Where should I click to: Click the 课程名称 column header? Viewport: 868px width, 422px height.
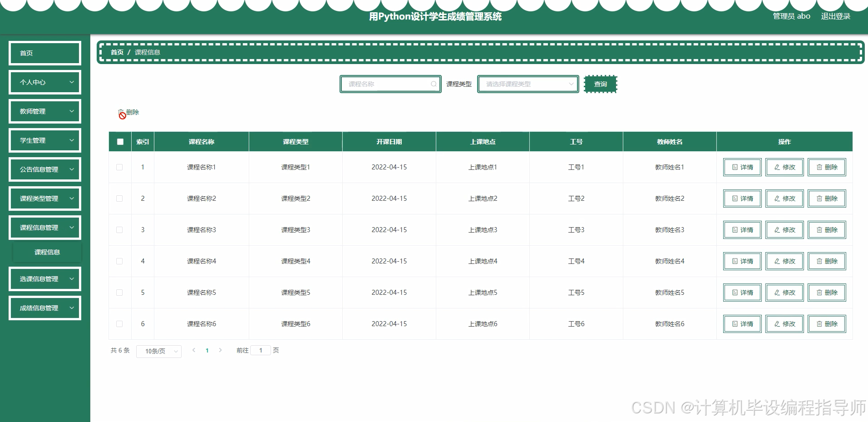[202, 142]
